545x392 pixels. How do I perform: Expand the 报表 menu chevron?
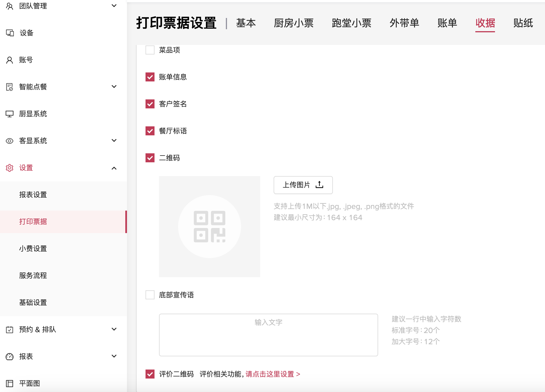[114, 356]
